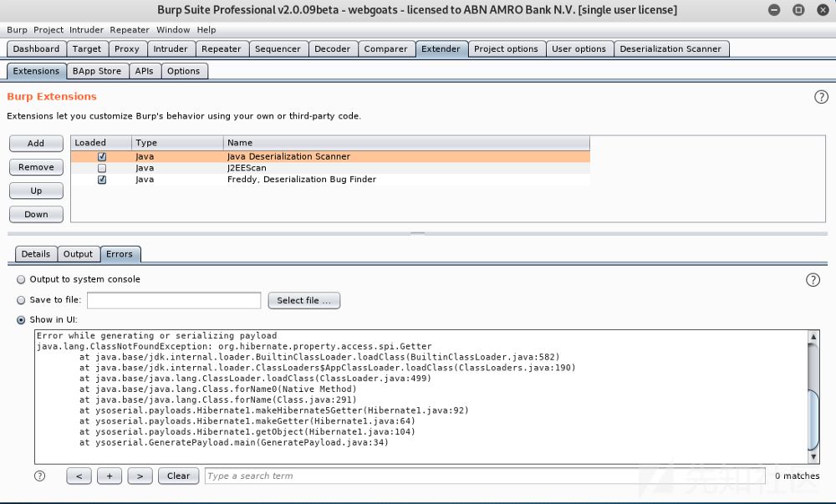Image resolution: width=836 pixels, height=504 pixels.
Task: Open the help icon beside Output to system console
Action: click(813, 280)
